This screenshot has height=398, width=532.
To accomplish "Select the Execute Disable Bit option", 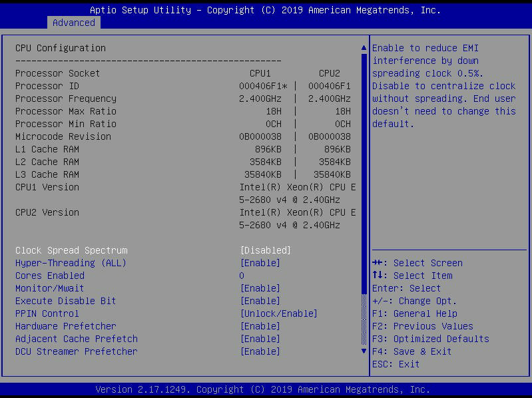I will pyautogui.click(x=65, y=301).
